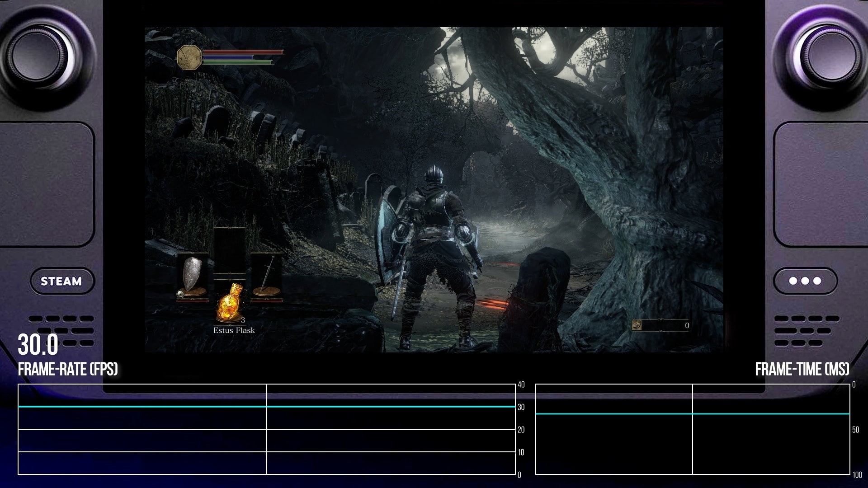Click the right analog thumbstick
The height and width of the screenshot is (488, 868).
click(832, 56)
